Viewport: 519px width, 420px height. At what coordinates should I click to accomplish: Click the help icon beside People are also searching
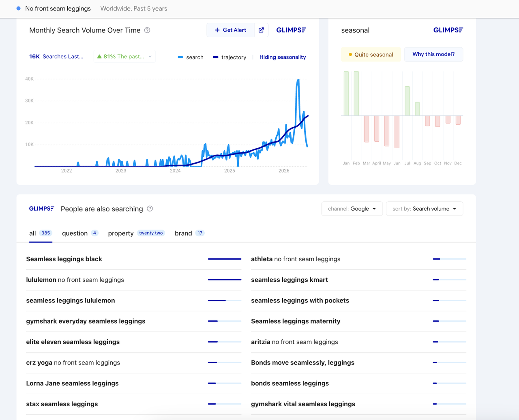click(x=150, y=209)
